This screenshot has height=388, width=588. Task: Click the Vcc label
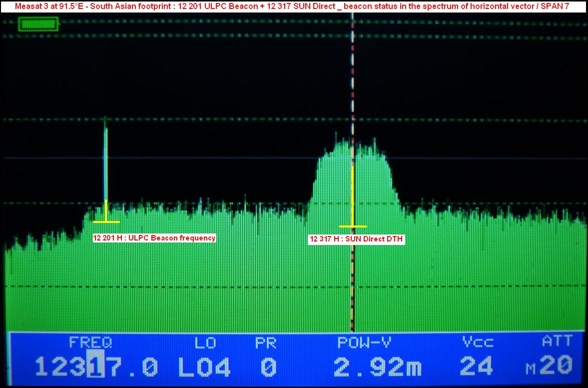point(478,343)
